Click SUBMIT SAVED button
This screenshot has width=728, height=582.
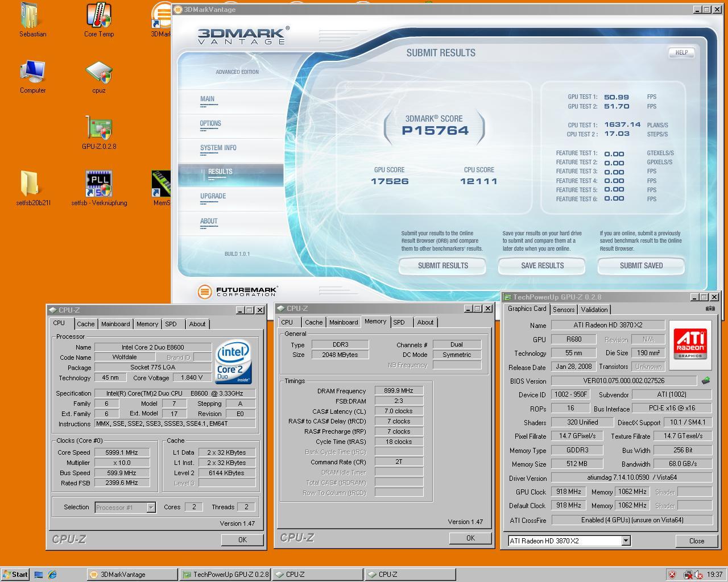click(641, 265)
